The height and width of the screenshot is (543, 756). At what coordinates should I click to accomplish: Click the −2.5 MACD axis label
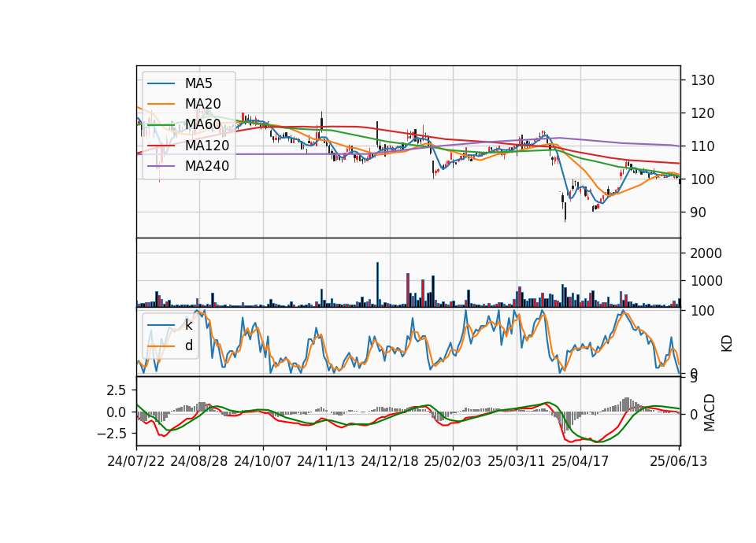[111, 434]
